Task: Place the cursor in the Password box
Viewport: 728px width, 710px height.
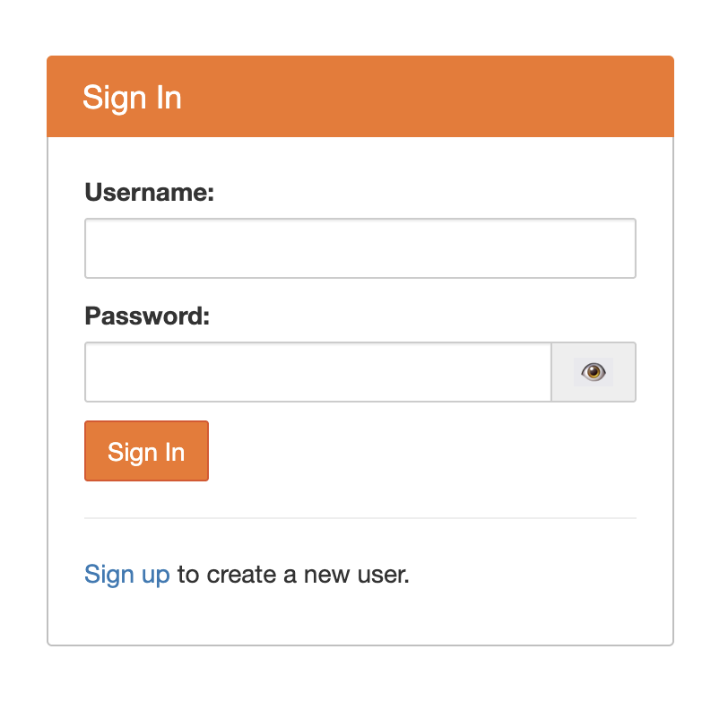Action: pyautogui.click(x=317, y=372)
